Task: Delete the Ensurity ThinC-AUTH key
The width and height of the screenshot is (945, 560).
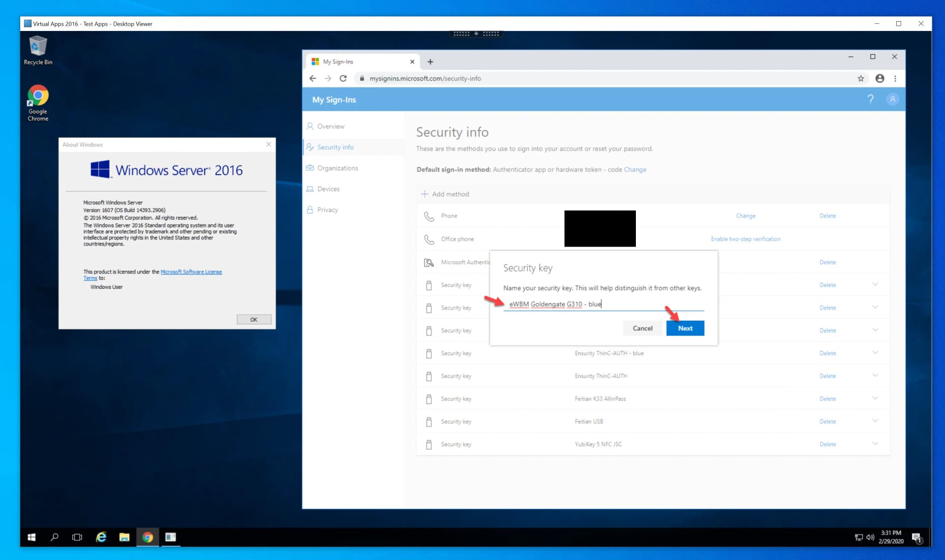Action: [827, 375]
